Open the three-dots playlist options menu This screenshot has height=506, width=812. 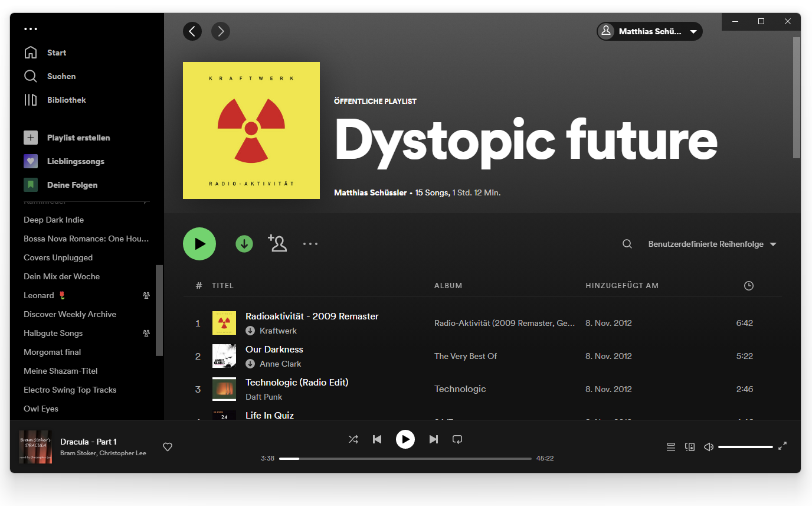coord(310,244)
